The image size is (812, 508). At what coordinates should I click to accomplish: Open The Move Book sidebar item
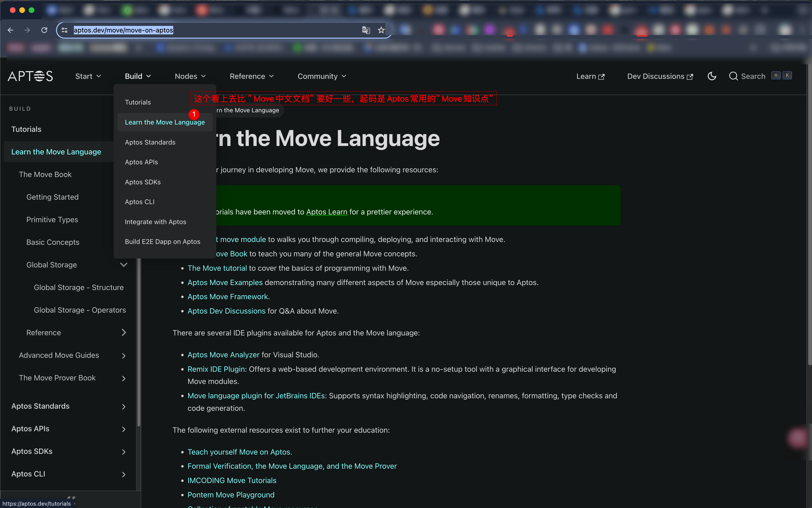pyautogui.click(x=45, y=174)
